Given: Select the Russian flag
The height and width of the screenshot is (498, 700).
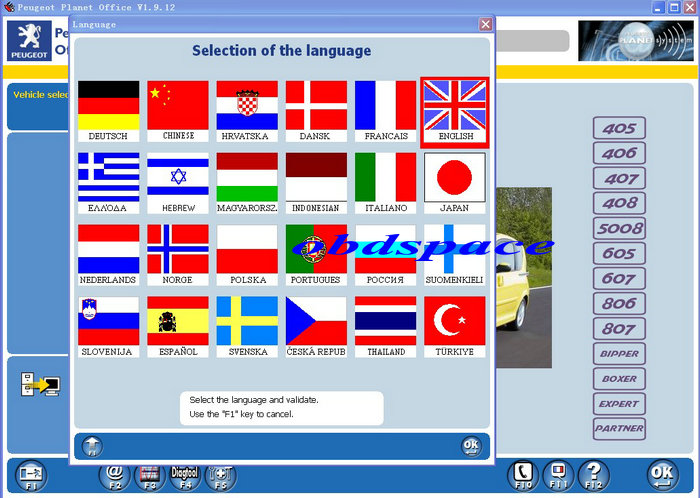Looking at the screenshot, I should [385, 255].
